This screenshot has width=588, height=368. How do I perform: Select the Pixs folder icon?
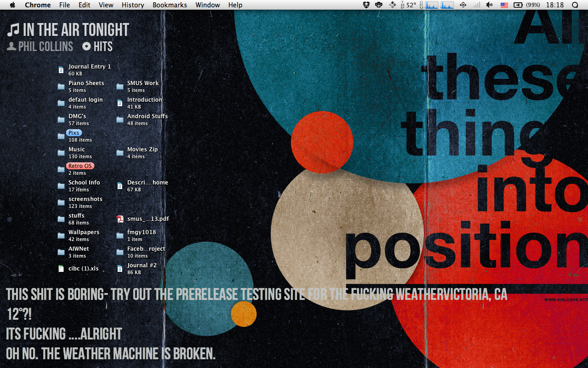[61, 136]
